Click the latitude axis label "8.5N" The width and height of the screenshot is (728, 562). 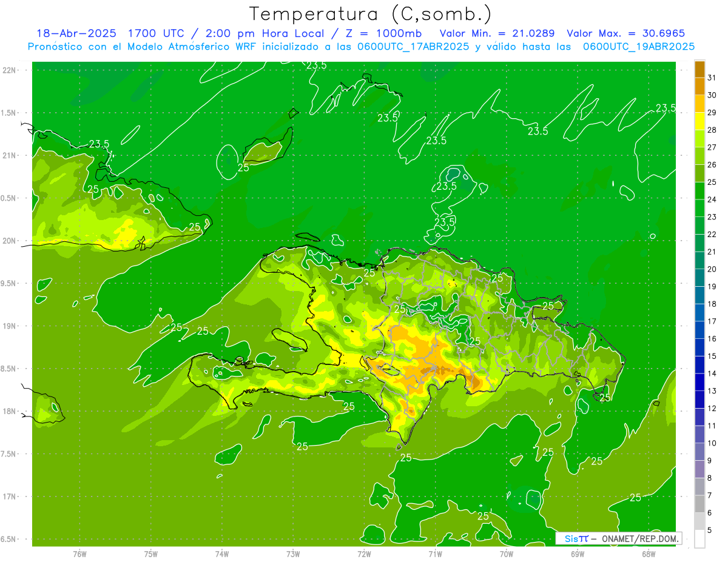click(x=9, y=369)
